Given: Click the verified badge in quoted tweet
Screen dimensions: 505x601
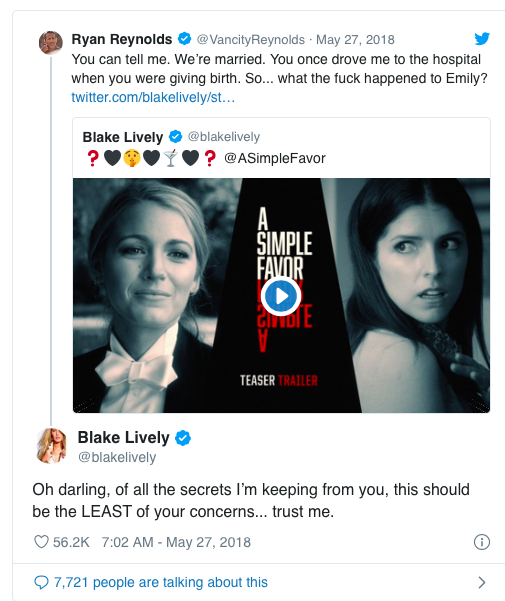Looking at the screenshot, I should click(175, 136).
